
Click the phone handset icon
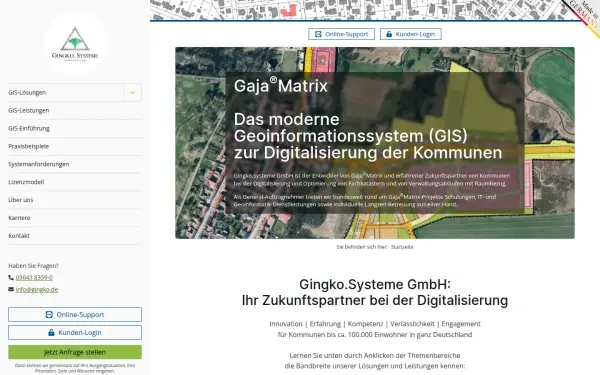click(x=11, y=277)
